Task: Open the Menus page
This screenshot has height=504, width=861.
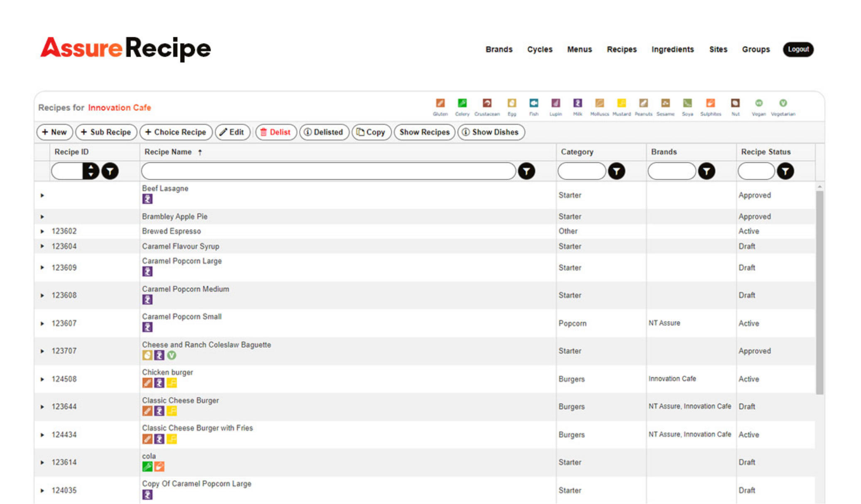Action: point(579,49)
